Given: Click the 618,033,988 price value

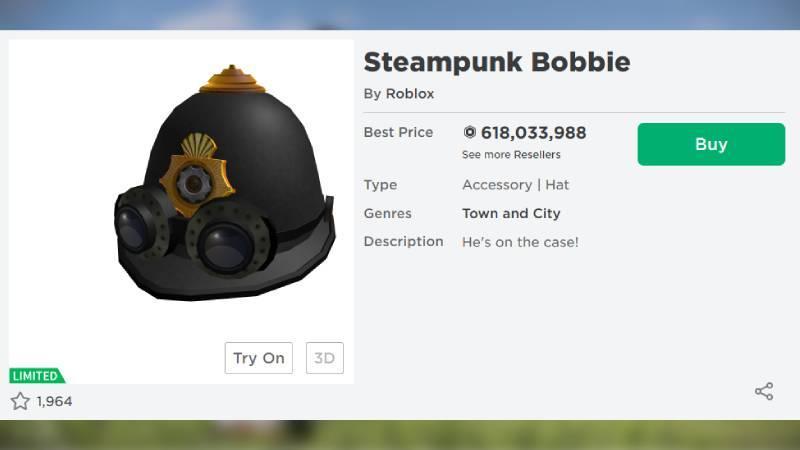Looking at the screenshot, I should tap(533, 133).
